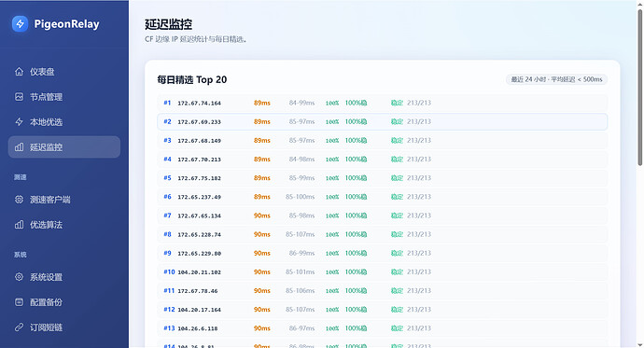Click the 最近 24 小时 filter badge
644x348 pixels.
tap(556, 79)
